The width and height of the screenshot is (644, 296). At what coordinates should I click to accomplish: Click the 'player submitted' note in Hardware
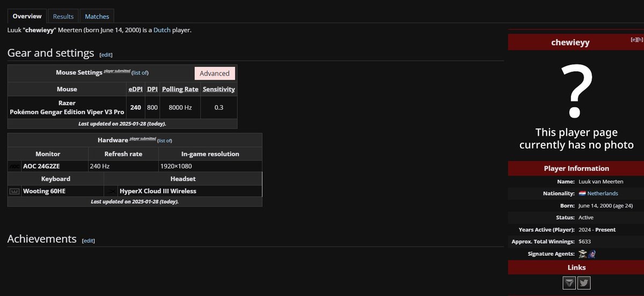(x=142, y=139)
